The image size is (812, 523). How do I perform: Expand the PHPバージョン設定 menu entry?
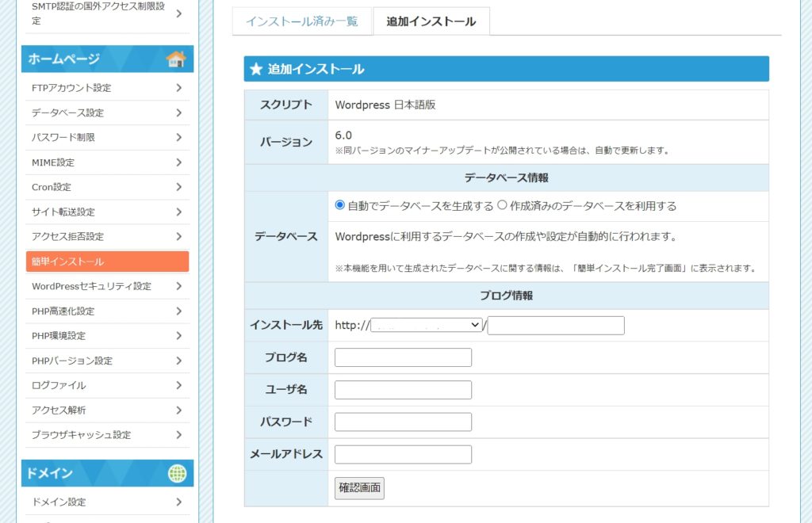[x=107, y=361]
